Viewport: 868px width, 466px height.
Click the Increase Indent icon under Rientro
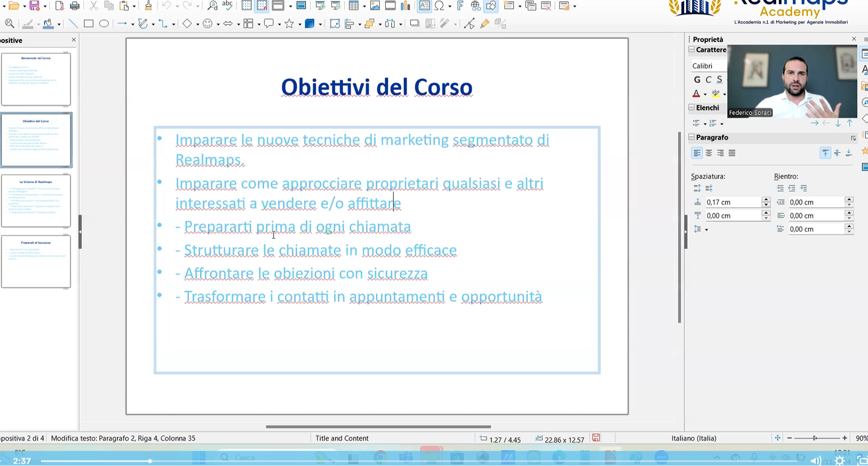pos(780,188)
